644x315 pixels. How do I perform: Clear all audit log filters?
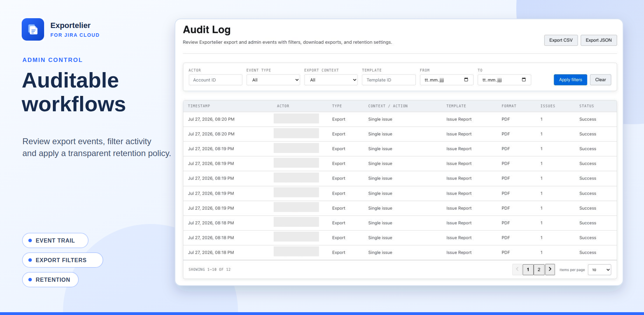(600, 80)
